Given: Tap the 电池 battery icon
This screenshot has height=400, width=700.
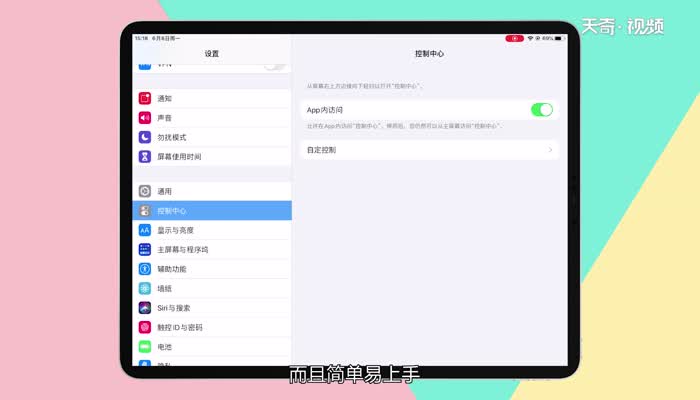Looking at the screenshot, I should coord(145,347).
